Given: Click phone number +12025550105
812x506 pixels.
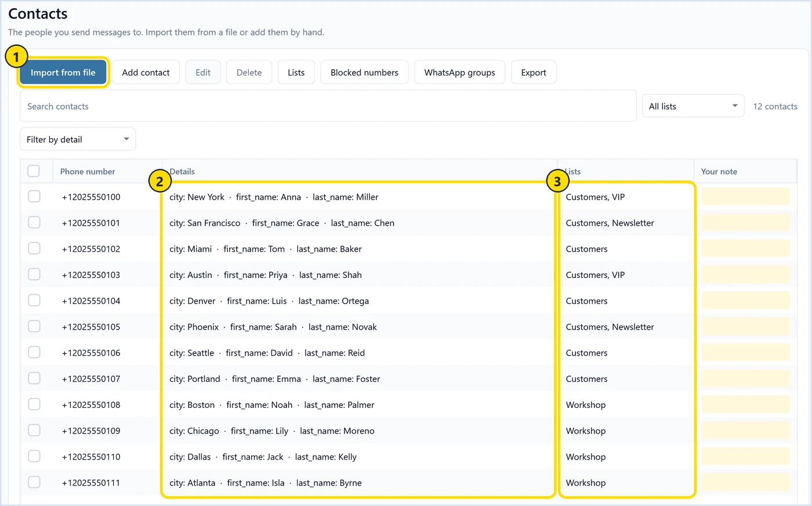Looking at the screenshot, I should click(x=91, y=327).
